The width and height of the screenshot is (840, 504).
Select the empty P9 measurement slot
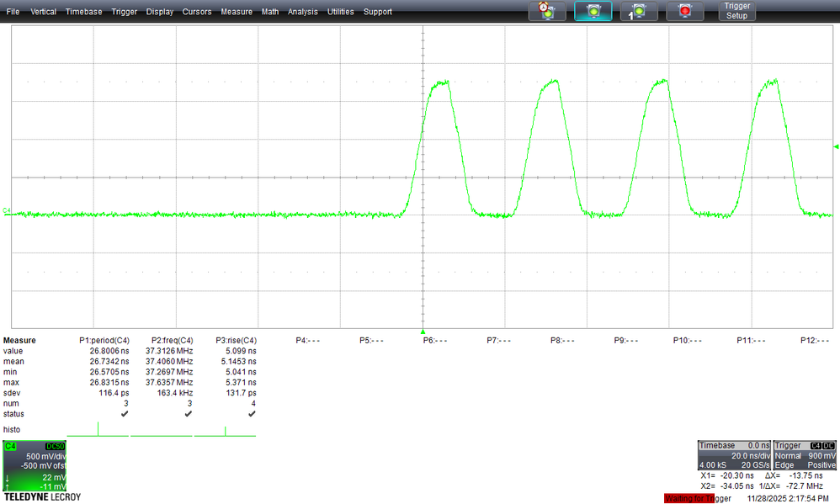click(626, 341)
